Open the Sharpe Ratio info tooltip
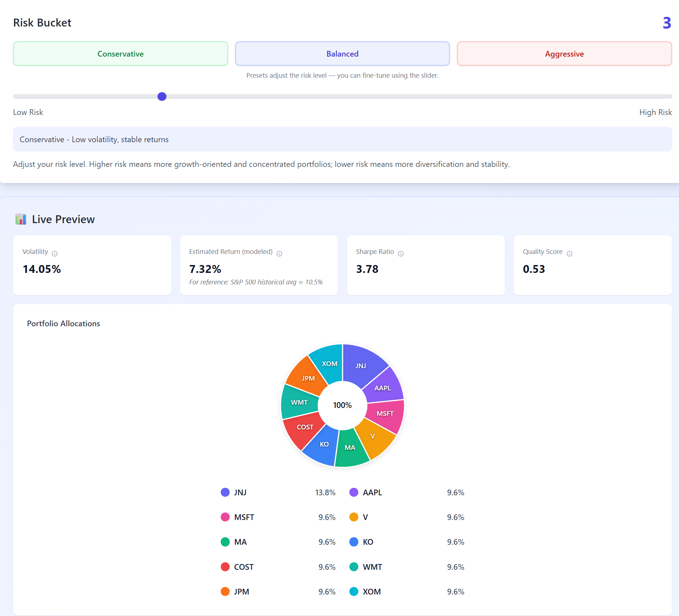Viewport: 679px width, 616px height. 400,253
